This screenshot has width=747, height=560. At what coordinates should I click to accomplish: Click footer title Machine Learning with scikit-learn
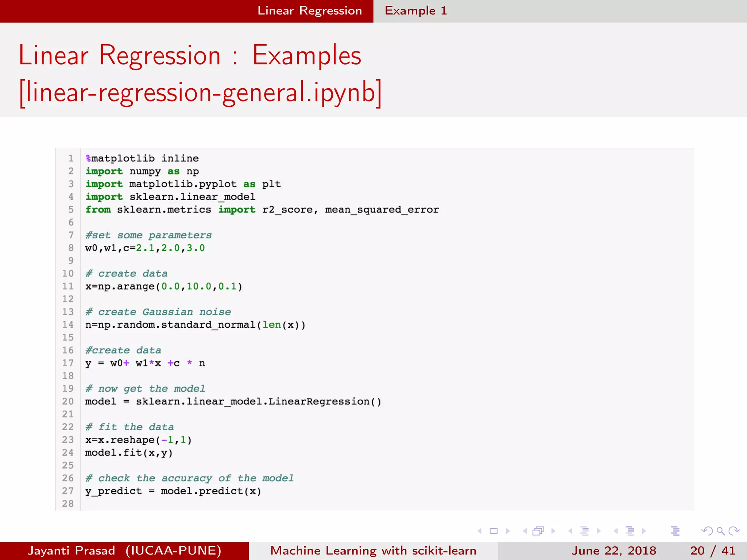(x=373, y=551)
